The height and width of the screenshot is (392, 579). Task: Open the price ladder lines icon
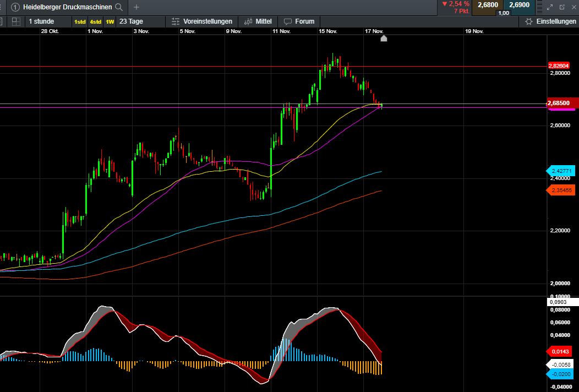pos(539,7)
